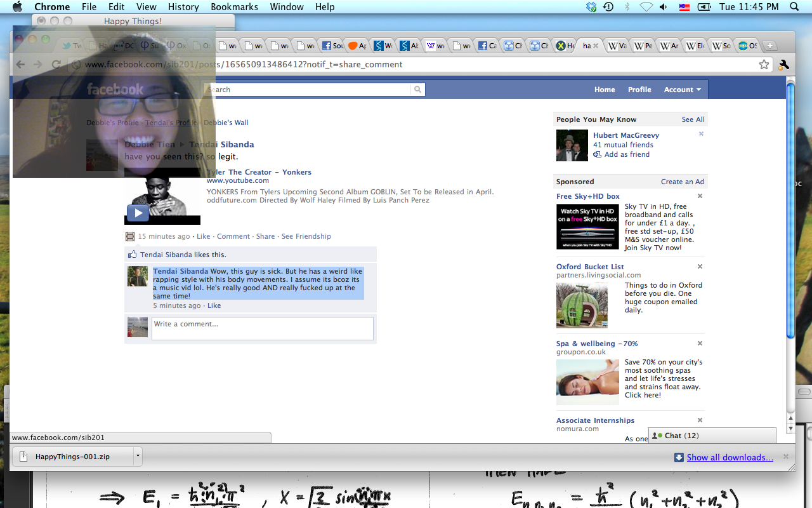812x508 pixels.
Task: Open the History menu
Action: coord(183,7)
